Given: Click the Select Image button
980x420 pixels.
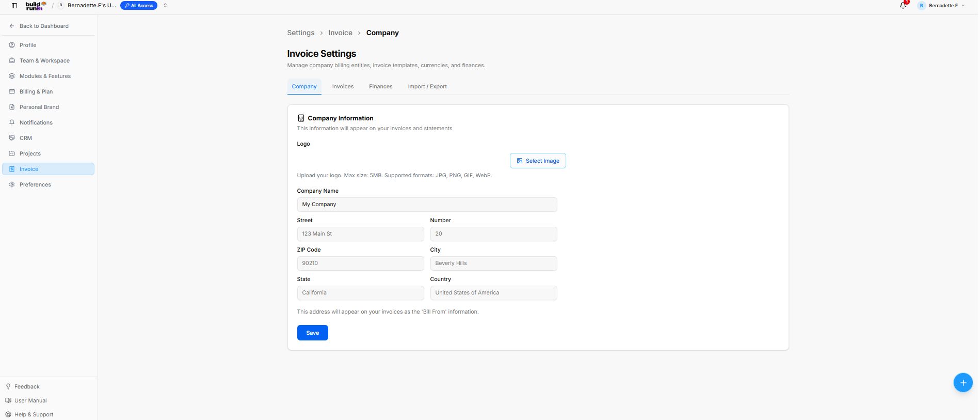Looking at the screenshot, I should click(538, 161).
